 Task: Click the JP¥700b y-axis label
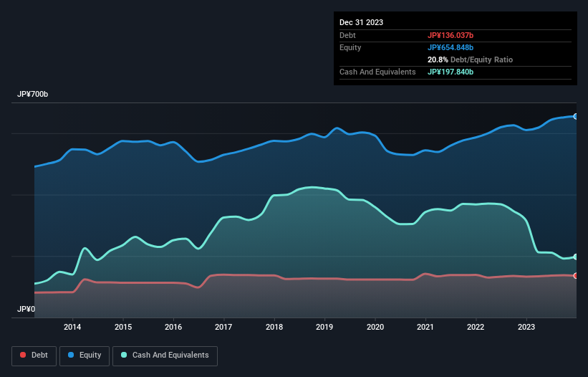click(x=33, y=95)
